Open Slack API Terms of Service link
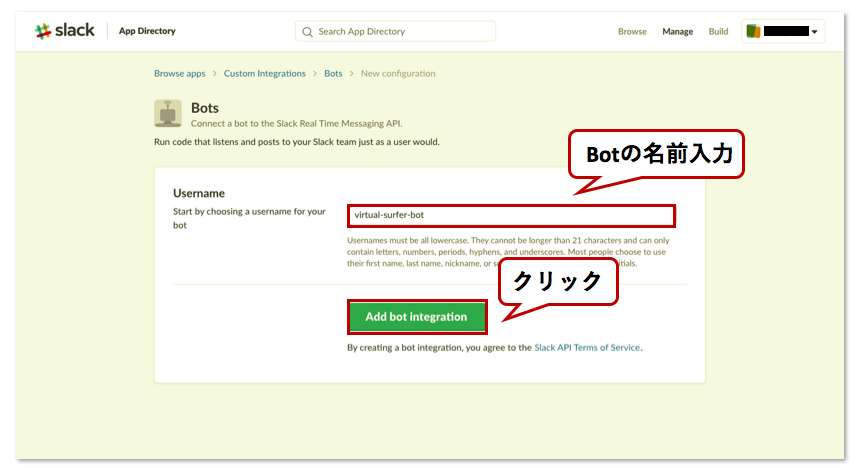The width and height of the screenshot is (856, 468). 587,347
